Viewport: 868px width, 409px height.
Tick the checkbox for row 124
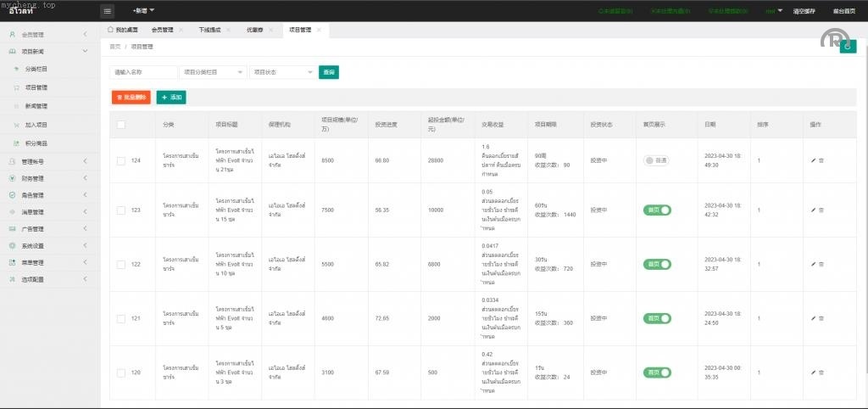pyautogui.click(x=121, y=160)
